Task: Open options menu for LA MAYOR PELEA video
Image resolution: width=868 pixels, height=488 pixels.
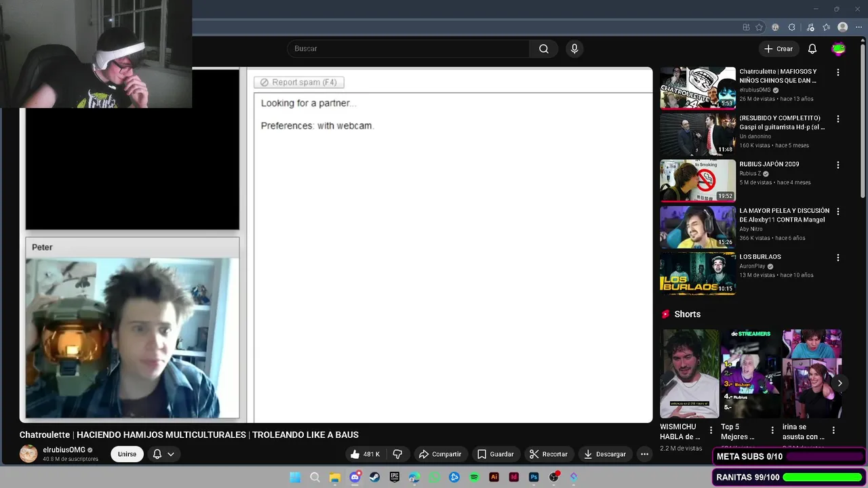Action: 838,211
